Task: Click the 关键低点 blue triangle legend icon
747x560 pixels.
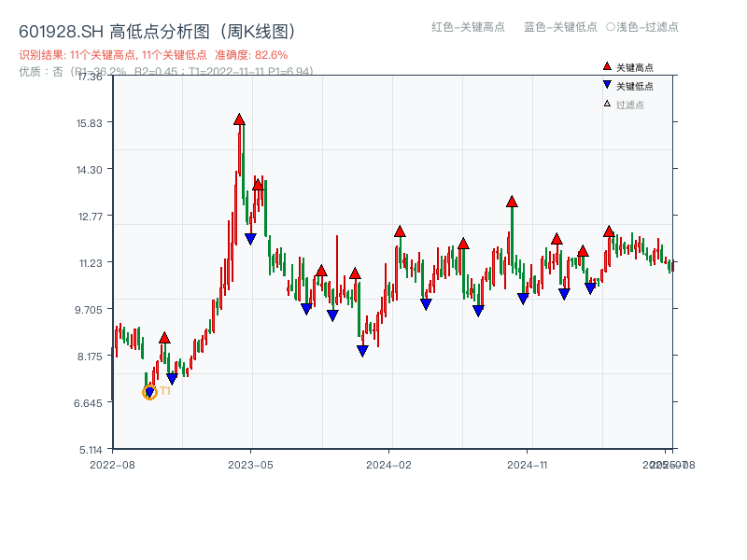Action: point(605,86)
